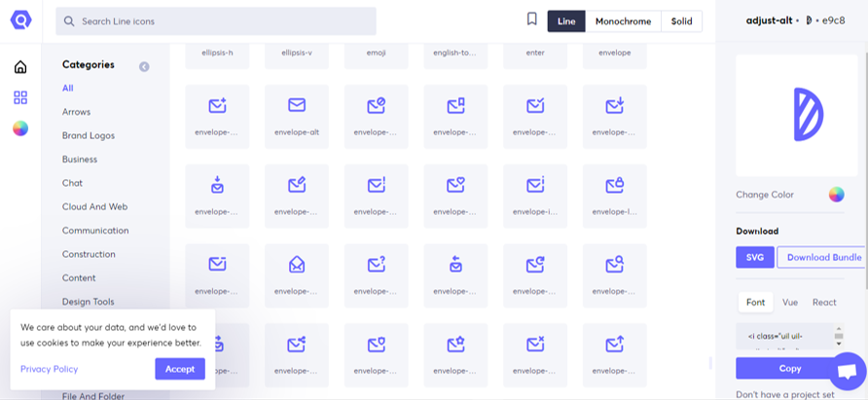Image resolution: width=868 pixels, height=400 pixels.
Task: Select the envelope with checkmark icon
Action: (x=535, y=117)
